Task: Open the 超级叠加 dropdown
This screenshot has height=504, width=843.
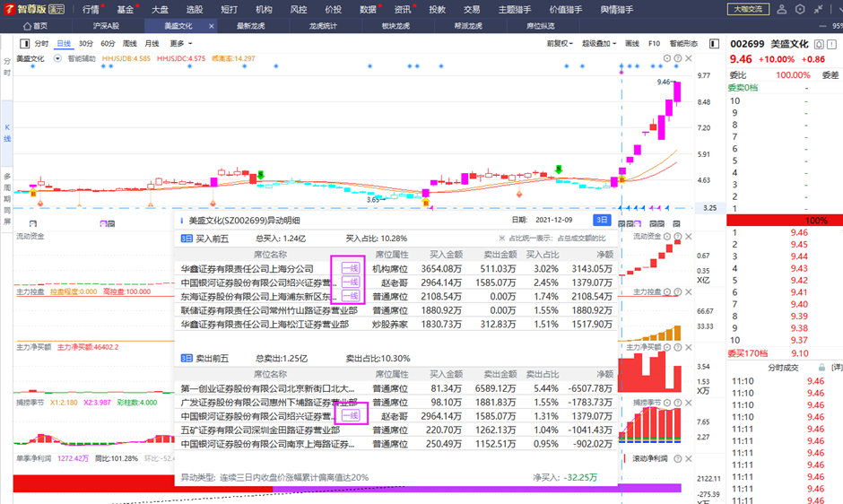Action: point(599,44)
